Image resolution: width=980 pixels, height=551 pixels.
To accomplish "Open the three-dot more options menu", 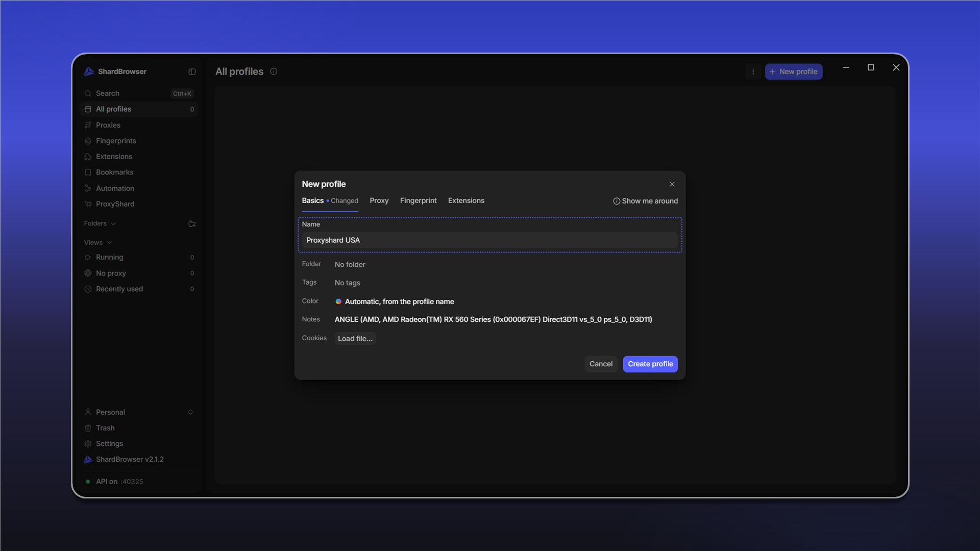I will (x=753, y=72).
